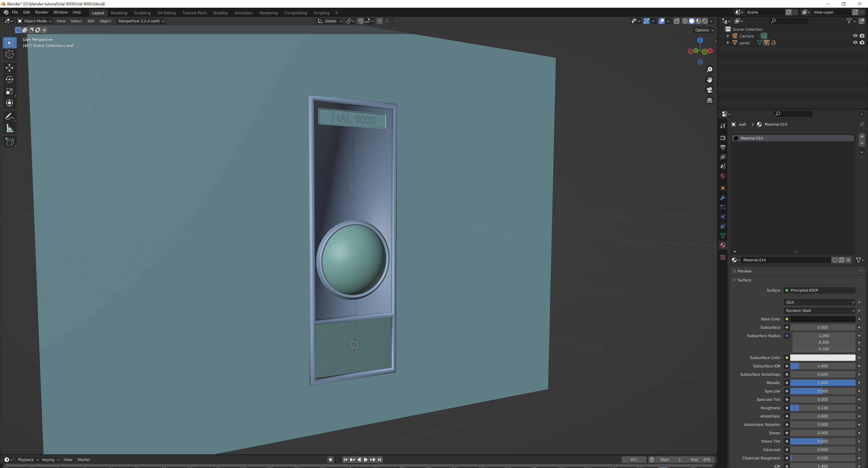868x468 pixels.
Task: Open the Render menu
Action: pyautogui.click(x=41, y=12)
